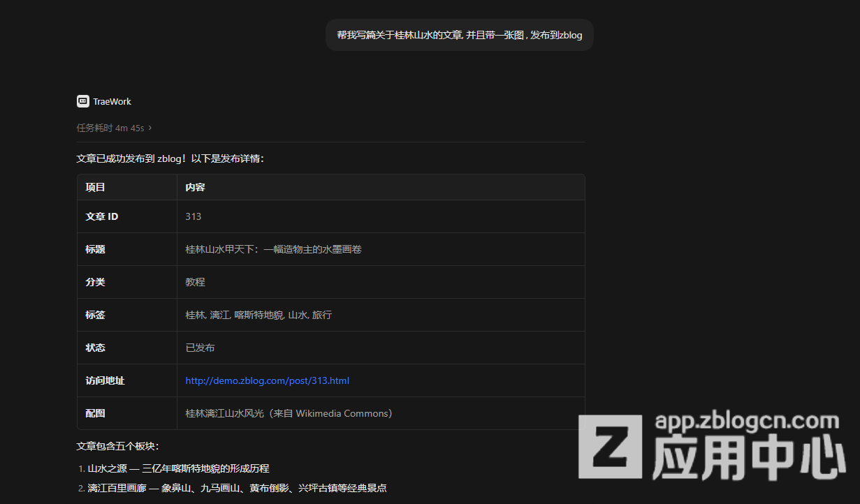Select the status value 已发布
This screenshot has height=504, width=860.
click(x=200, y=348)
